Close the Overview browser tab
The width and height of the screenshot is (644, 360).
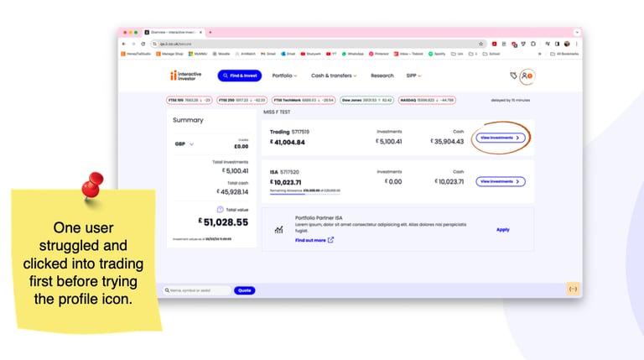click(201, 32)
